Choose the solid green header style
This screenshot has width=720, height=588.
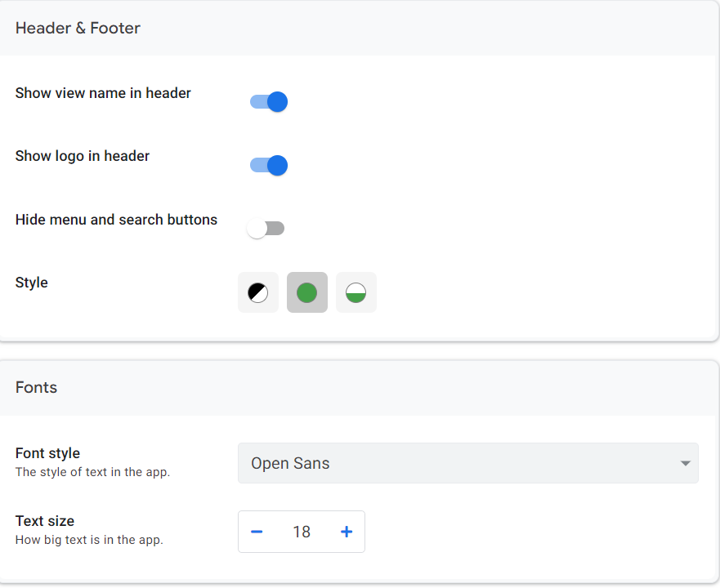click(307, 292)
